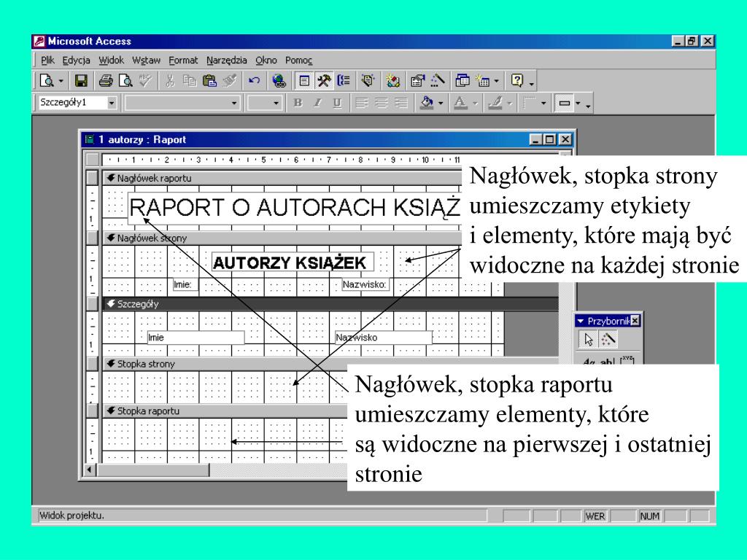747x560 pixels.
Task: Save the report with the floppy disk icon
Action: click(x=81, y=81)
